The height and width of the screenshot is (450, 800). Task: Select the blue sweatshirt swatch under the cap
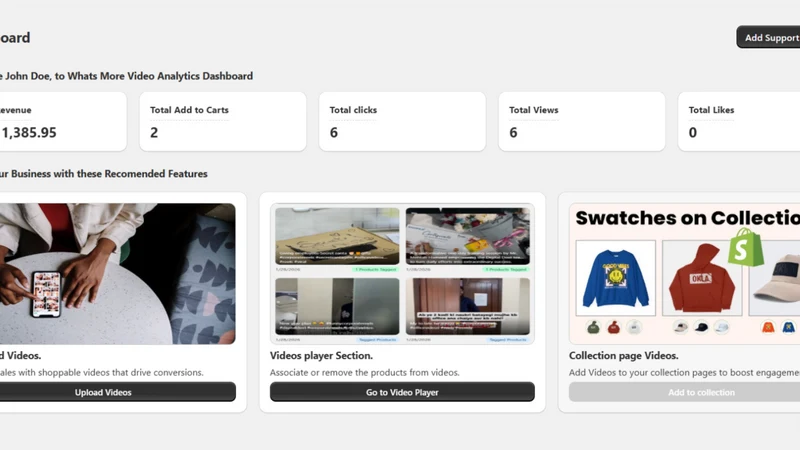(789, 327)
